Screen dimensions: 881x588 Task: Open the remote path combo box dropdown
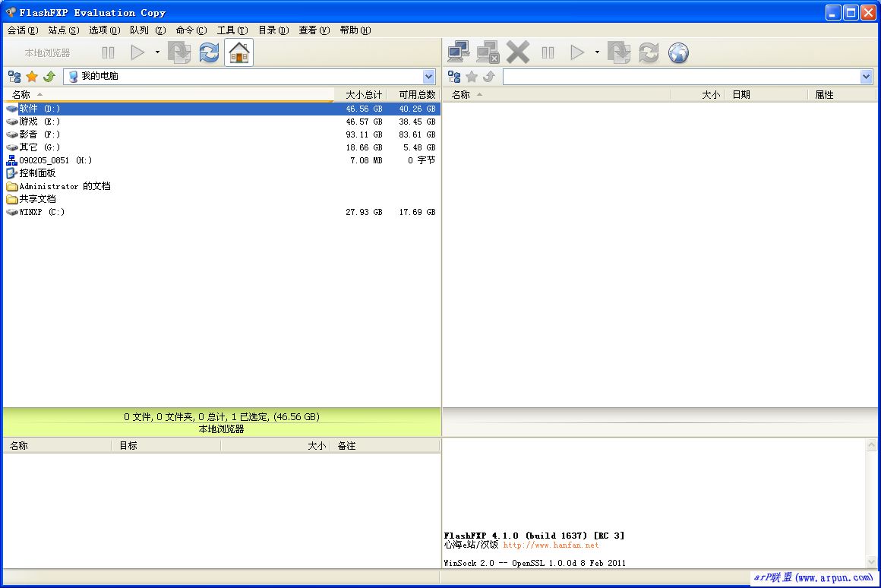tap(867, 76)
